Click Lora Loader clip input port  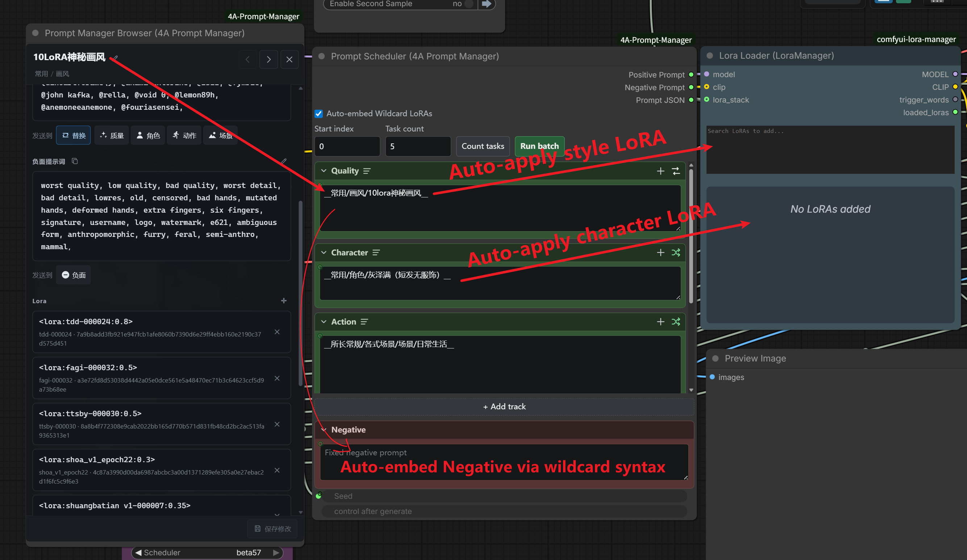pos(707,87)
